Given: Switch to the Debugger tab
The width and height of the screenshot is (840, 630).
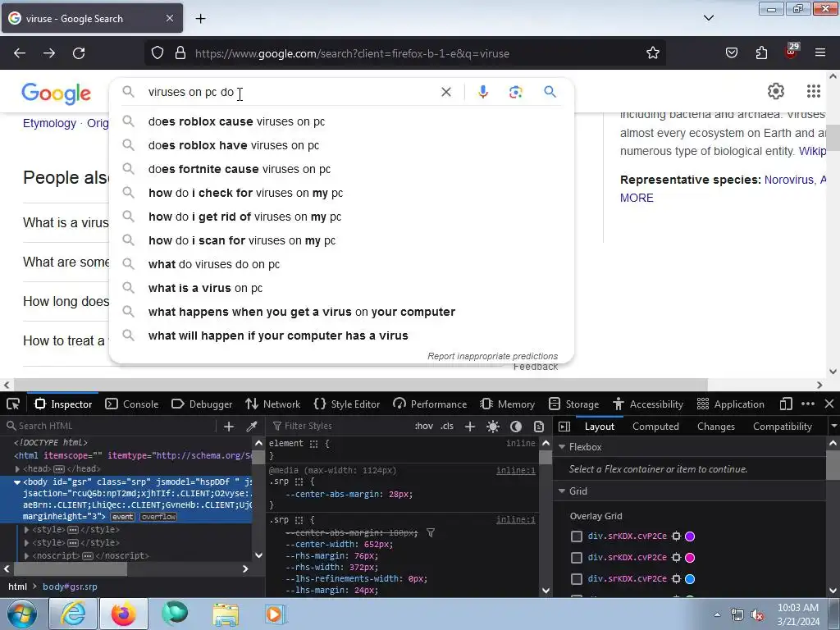Looking at the screenshot, I should click(202, 404).
